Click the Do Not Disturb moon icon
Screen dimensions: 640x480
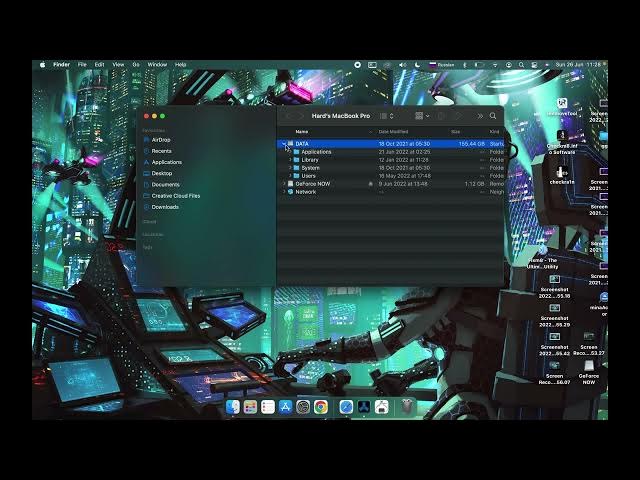click(417, 64)
